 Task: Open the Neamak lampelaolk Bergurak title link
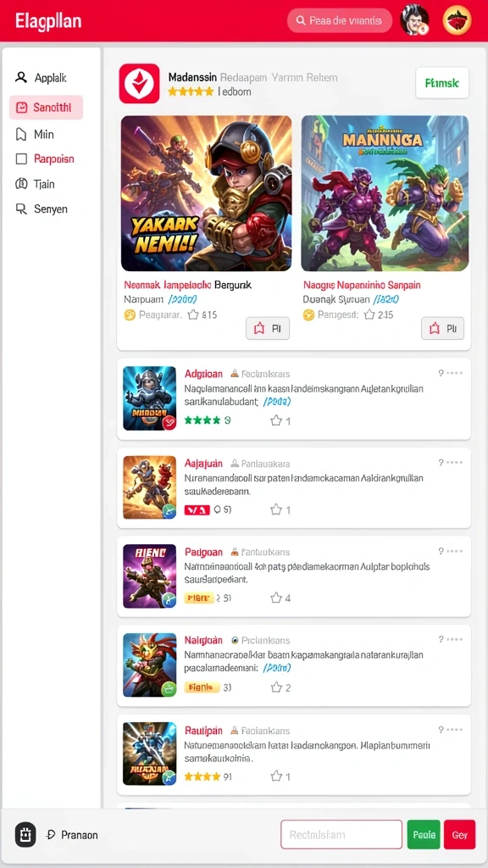click(187, 285)
